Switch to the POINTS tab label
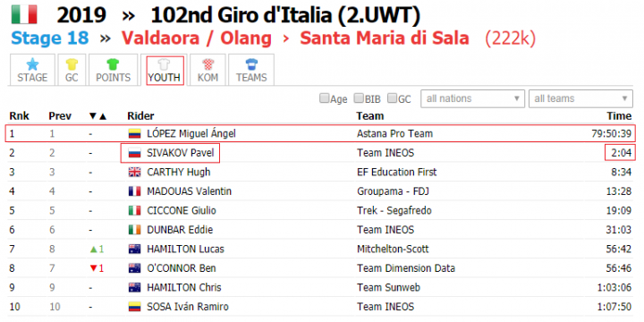Screen dimensions: 644x322 tap(113, 78)
